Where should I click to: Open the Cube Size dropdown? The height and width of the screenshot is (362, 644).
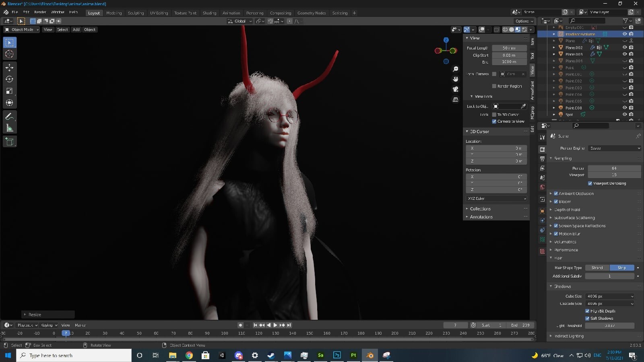[609, 296]
